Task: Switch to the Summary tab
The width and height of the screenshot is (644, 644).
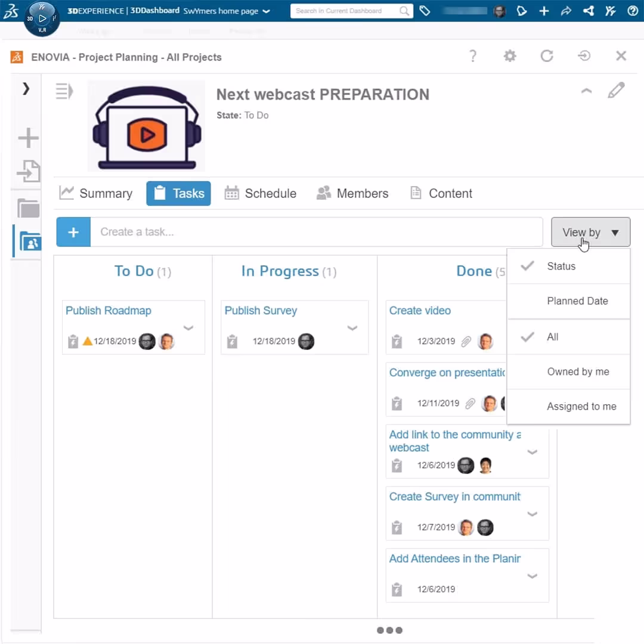Action: click(x=95, y=193)
